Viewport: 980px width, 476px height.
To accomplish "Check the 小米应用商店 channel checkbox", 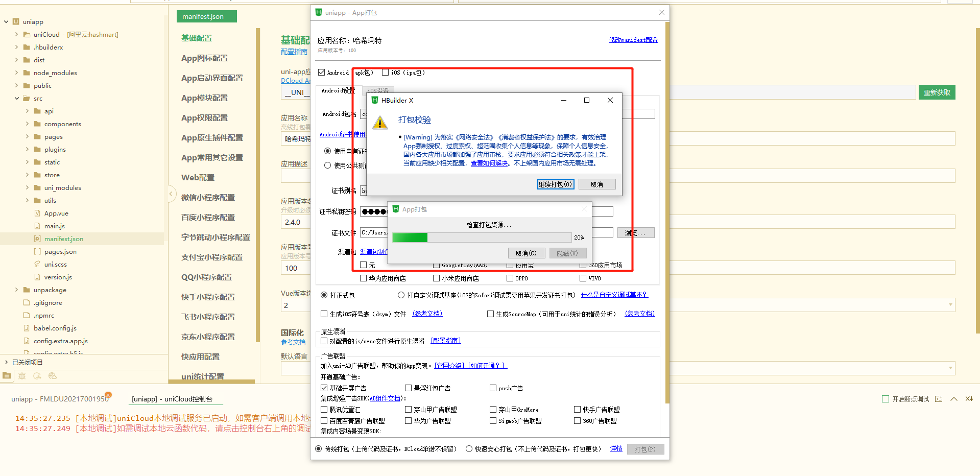I will (436, 278).
